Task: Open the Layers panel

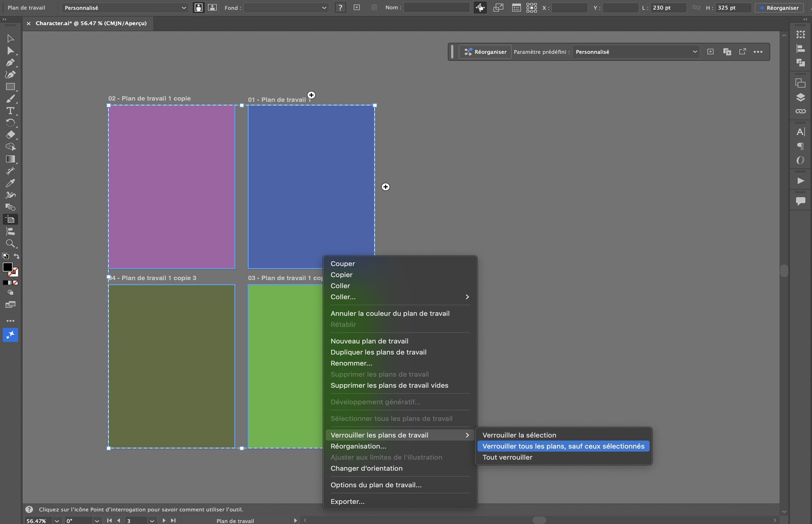Action: point(801,97)
